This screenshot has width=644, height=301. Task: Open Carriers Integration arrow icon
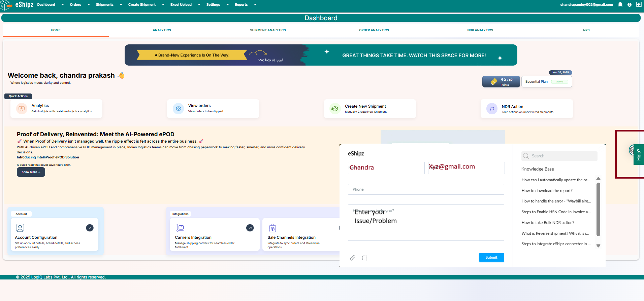point(250,228)
